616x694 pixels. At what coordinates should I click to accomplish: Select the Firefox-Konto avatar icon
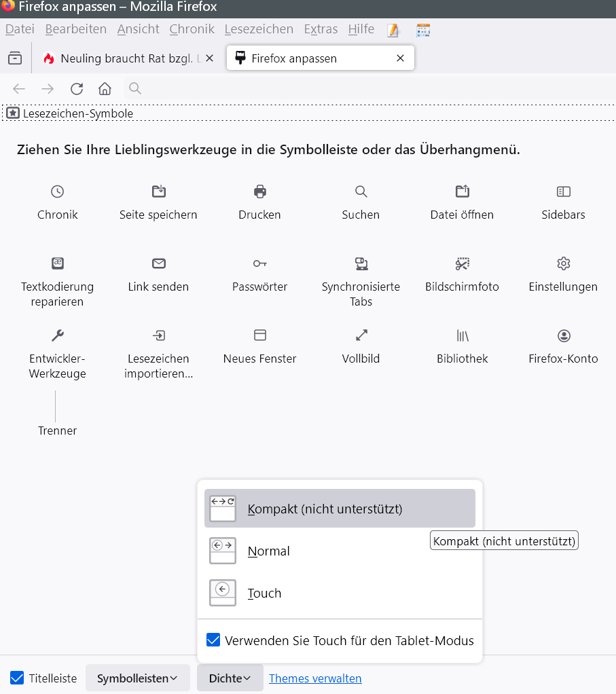click(563, 335)
